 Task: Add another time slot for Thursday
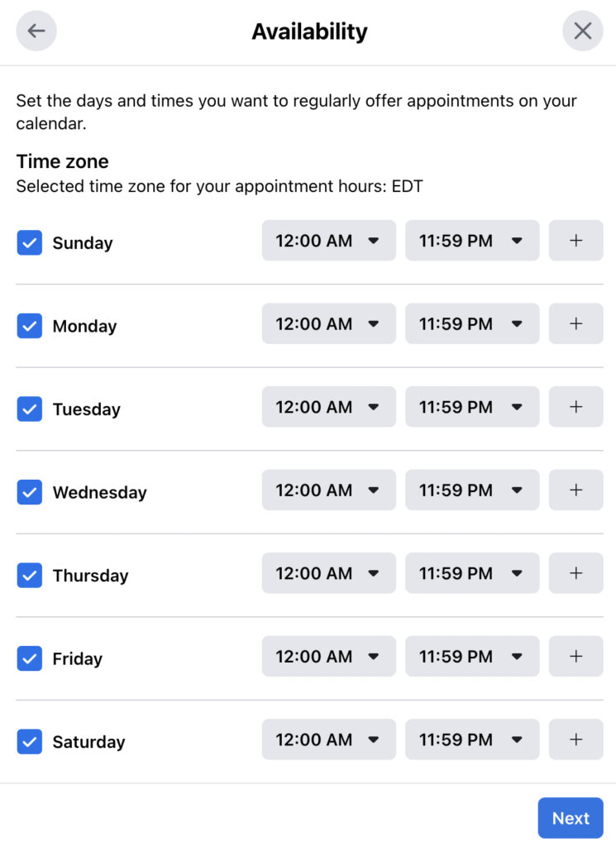575,573
